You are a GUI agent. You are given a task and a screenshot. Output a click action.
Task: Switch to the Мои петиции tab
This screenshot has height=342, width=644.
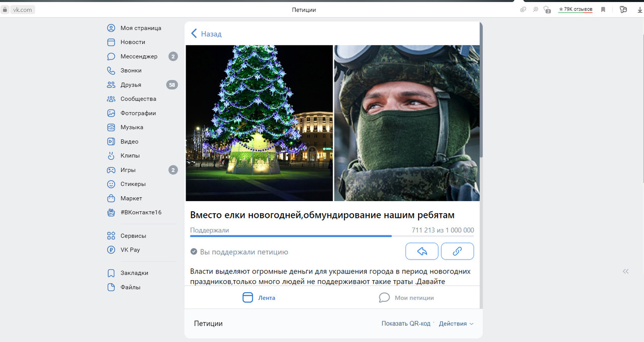pyautogui.click(x=406, y=298)
